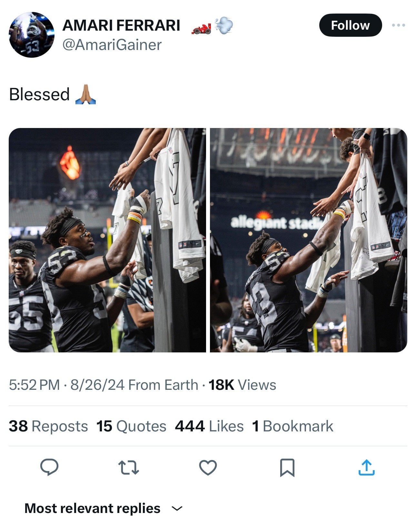Click the 18K Views count

pos(242,385)
